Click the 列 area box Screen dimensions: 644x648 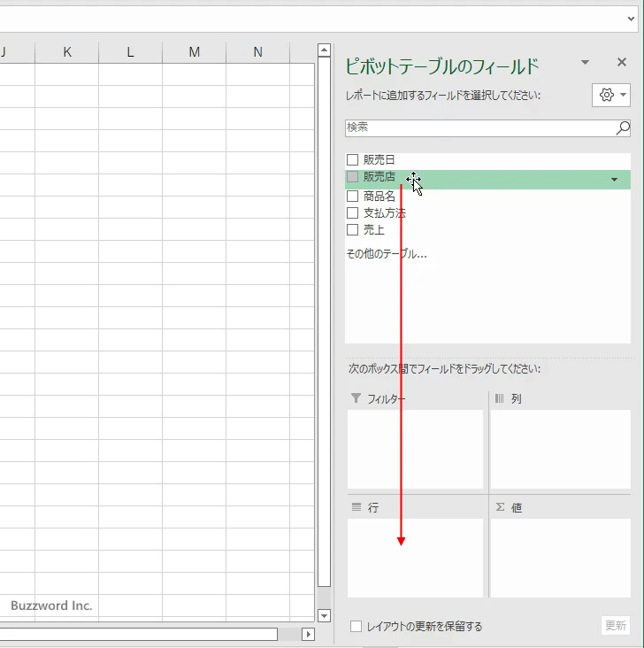(561, 449)
